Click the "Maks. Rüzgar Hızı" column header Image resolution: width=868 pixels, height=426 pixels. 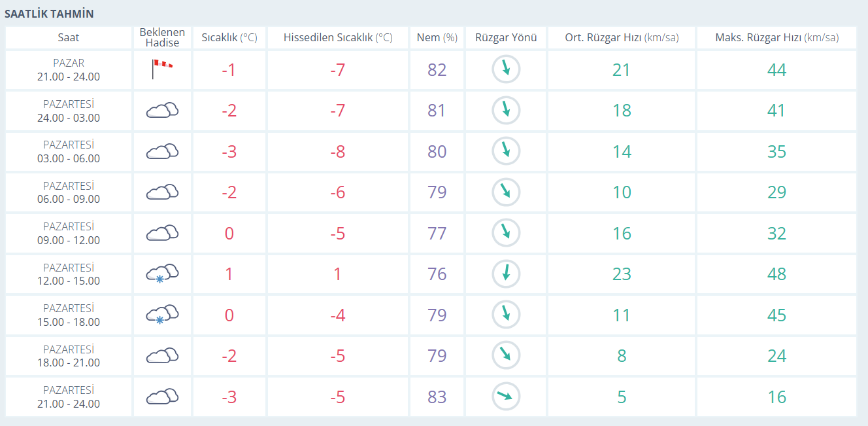click(x=776, y=38)
